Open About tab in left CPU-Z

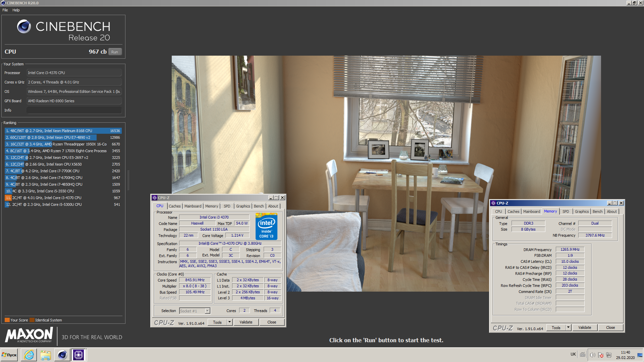(x=273, y=206)
